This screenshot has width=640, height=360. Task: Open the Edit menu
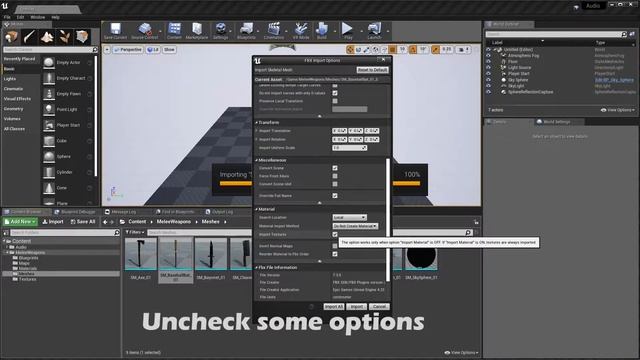coord(20,18)
